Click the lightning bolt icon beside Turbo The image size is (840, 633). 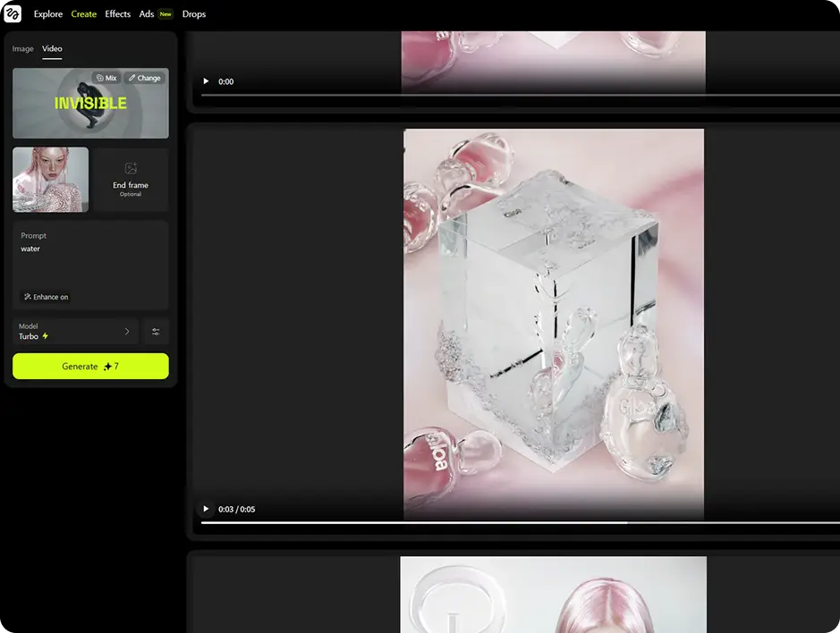[45, 336]
